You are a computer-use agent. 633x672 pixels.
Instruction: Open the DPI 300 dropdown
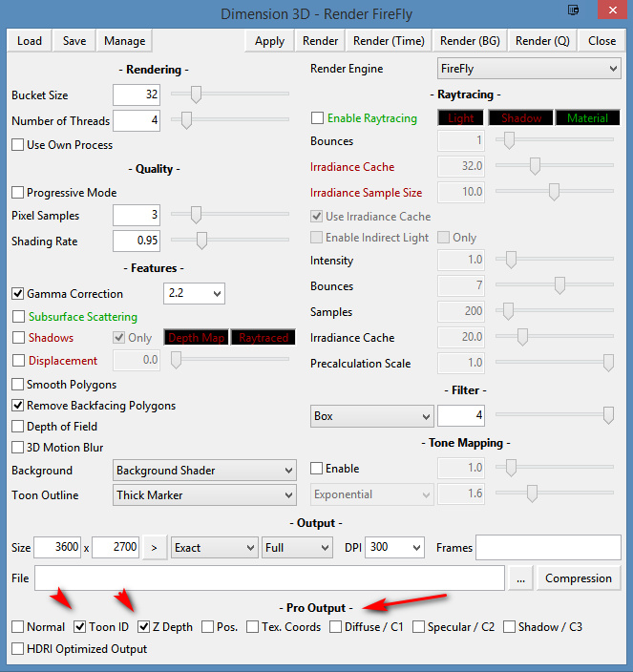[x=393, y=548]
